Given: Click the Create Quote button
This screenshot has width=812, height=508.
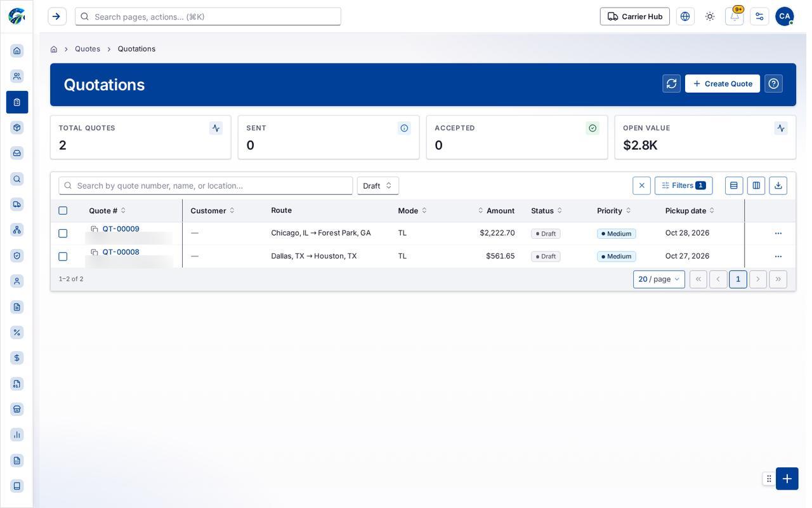Looking at the screenshot, I should (723, 84).
